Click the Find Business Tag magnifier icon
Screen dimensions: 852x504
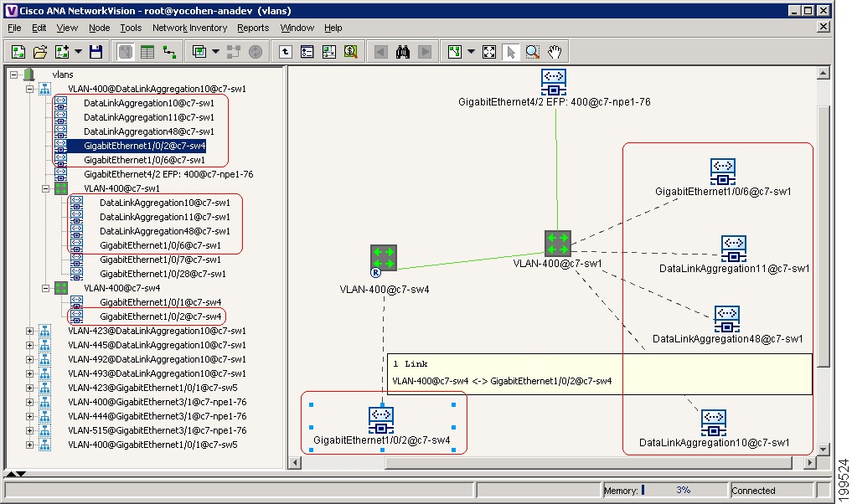click(x=350, y=52)
